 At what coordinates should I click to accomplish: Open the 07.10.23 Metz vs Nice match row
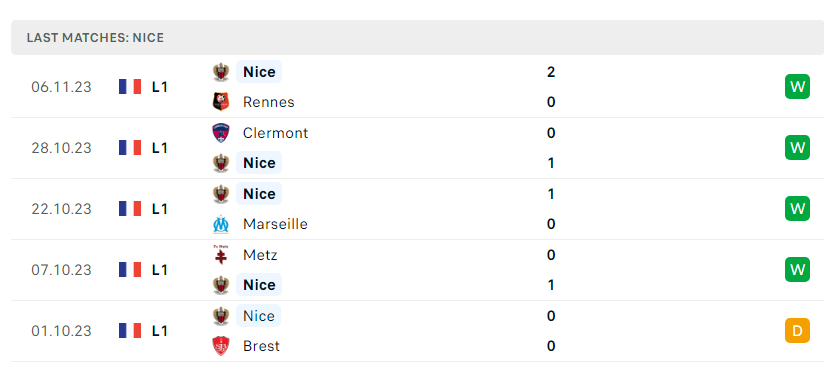pyautogui.click(x=417, y=270)
